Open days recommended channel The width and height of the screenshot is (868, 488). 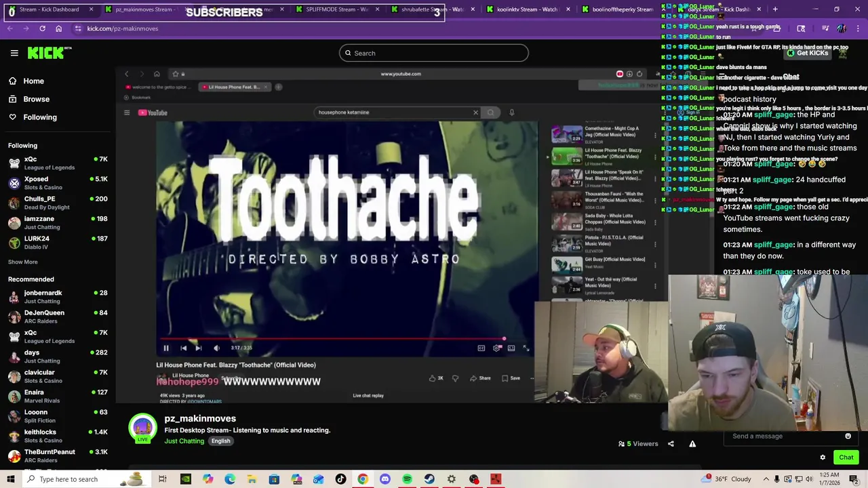58,357
